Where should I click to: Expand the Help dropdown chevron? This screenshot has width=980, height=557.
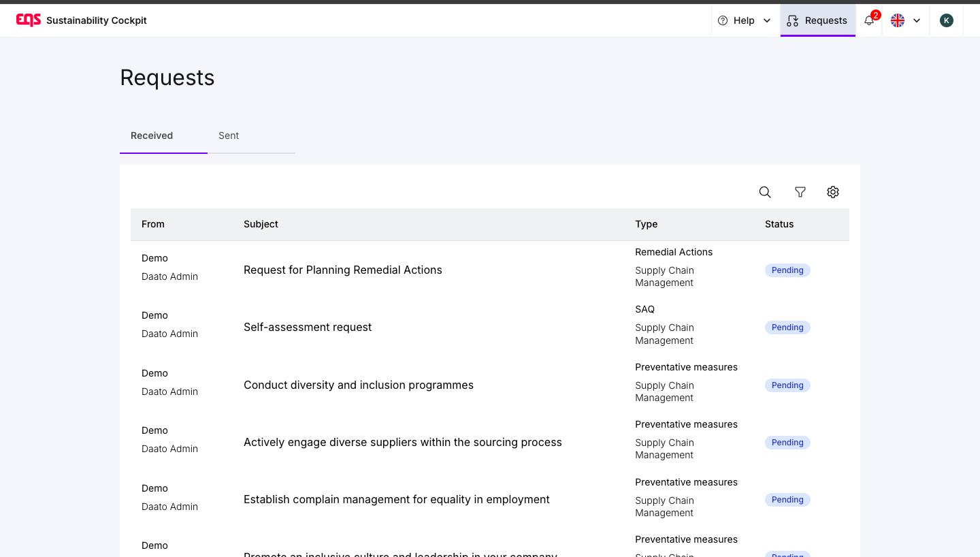(767, 20)
